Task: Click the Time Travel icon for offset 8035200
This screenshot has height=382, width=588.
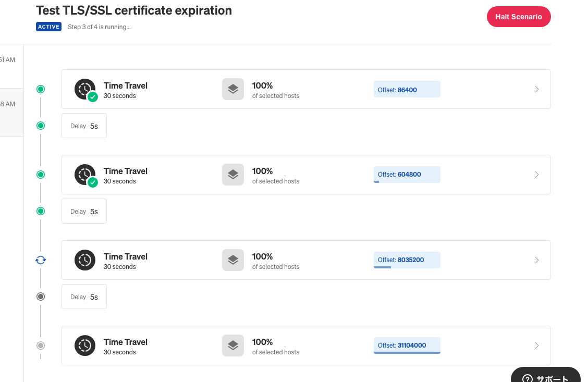Action: 85,260
